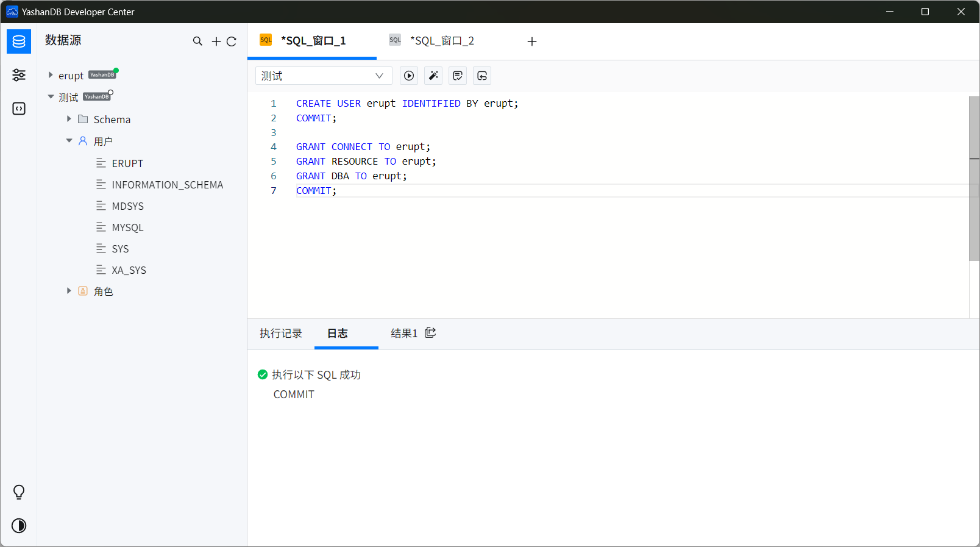Click the YashanDB badge beside 测试
The image size is (980, 547).
pos(97,96)
